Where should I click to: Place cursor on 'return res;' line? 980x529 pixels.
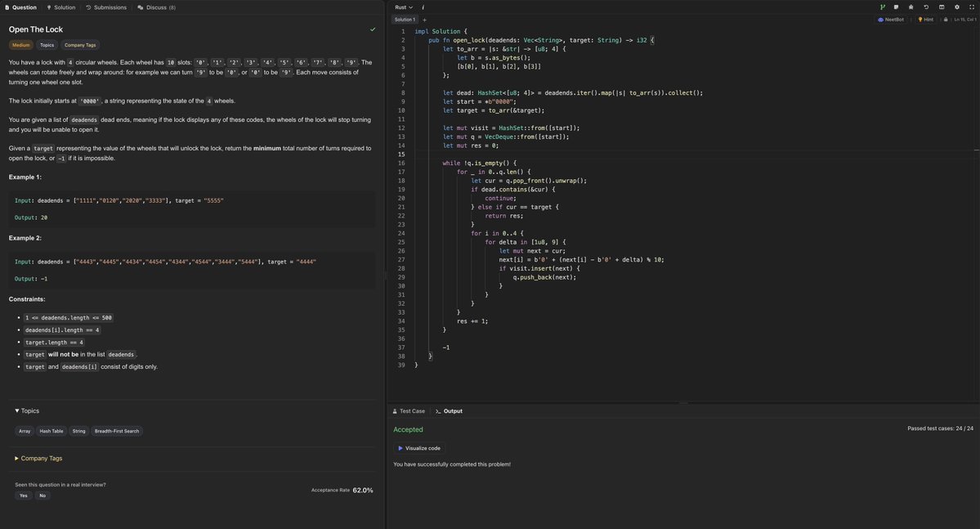(x=503, y=216)
